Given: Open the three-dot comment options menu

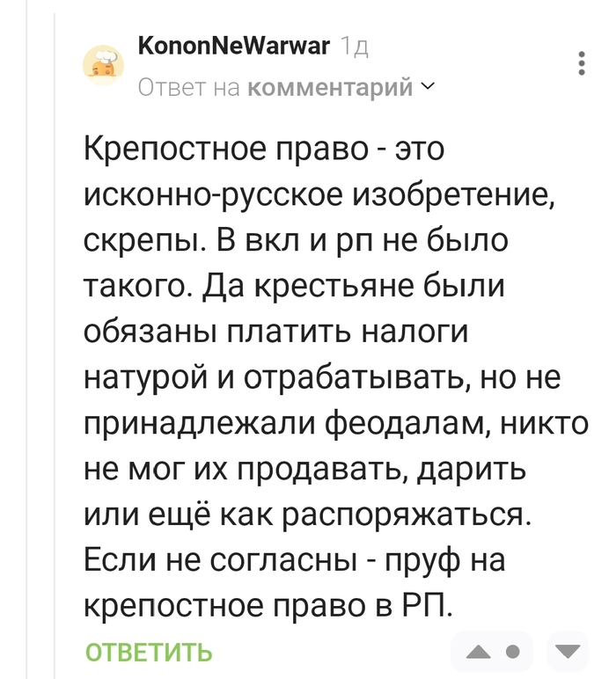Looking at the screenshot, I should click(582, 63).
